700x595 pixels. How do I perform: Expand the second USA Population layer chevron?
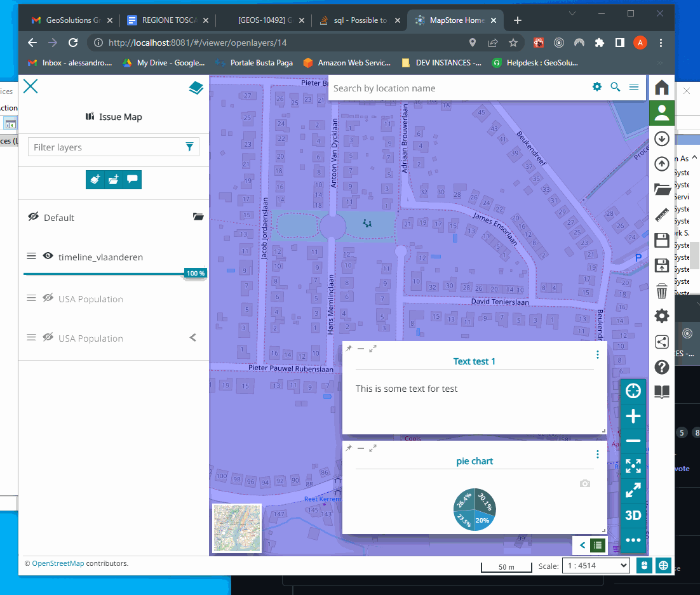[193, 338]
